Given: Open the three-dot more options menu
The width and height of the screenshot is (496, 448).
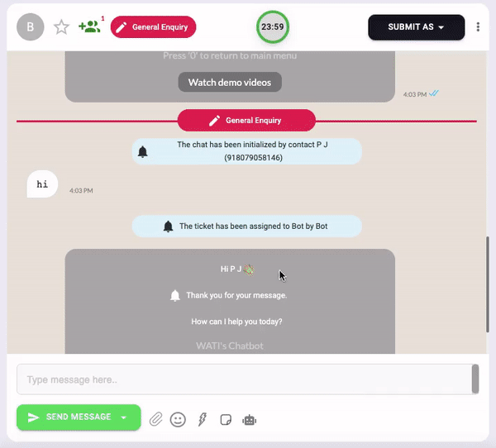Looking at the screenshot, I should [x=478, y=27].
